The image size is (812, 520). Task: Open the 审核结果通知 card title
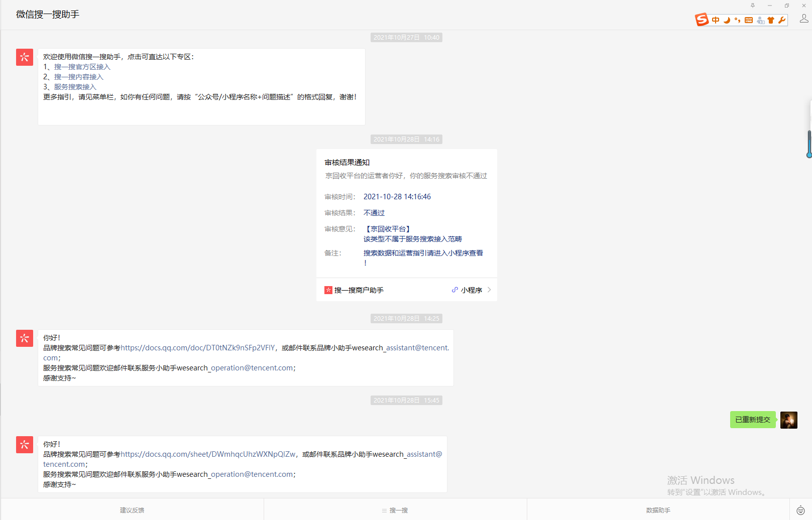coord(347,163)
